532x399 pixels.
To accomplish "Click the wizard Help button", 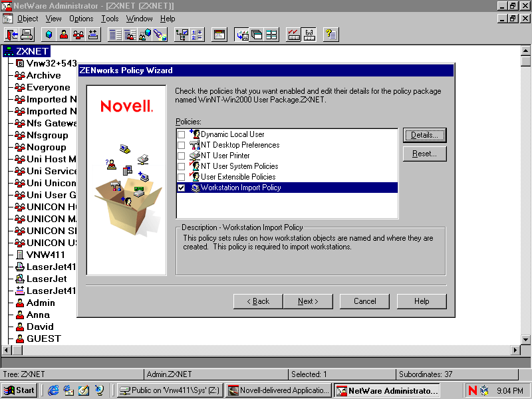I will point(422,301).
